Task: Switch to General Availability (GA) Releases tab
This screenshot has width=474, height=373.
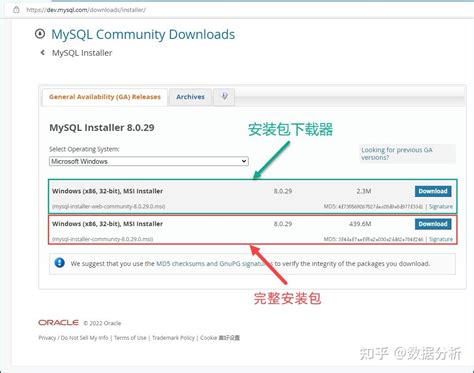Action: (105, 97)
